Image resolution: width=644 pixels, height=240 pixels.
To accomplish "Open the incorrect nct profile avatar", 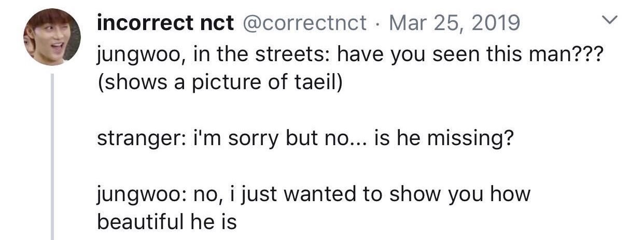I will (52, 37).
